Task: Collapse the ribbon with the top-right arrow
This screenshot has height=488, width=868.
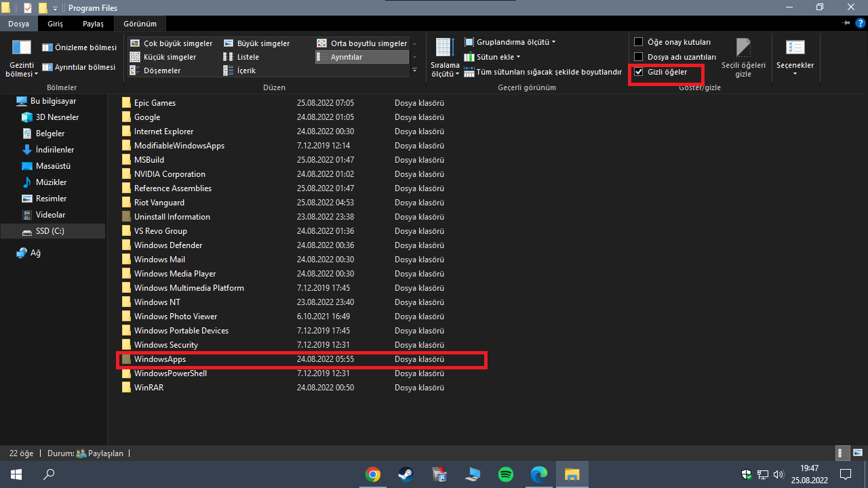Action: 847,23
